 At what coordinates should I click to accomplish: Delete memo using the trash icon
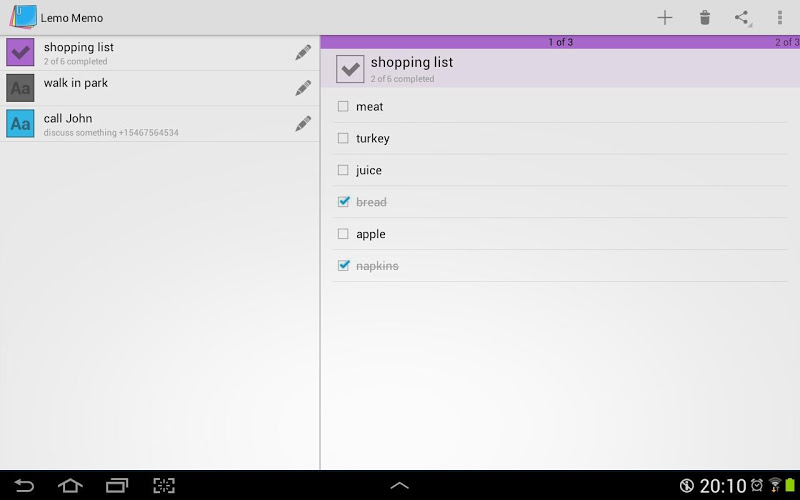pyautogui.click(x=705, y=18)
